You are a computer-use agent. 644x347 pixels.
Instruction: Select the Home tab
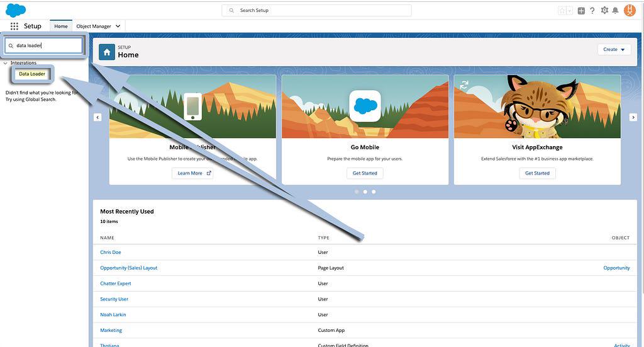(x=61, y=26)
